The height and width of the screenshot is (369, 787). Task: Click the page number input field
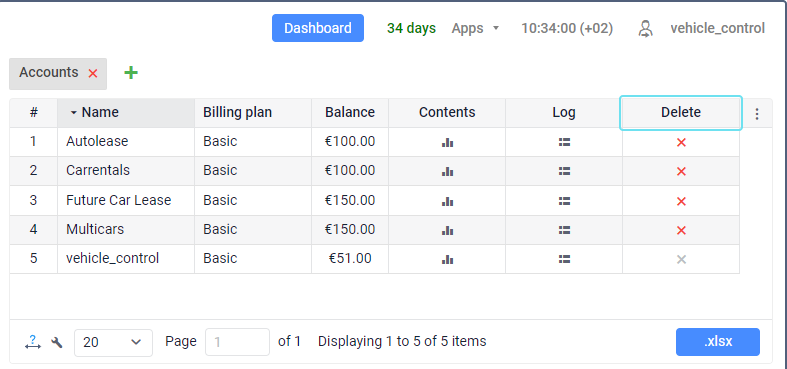(237, 342)
